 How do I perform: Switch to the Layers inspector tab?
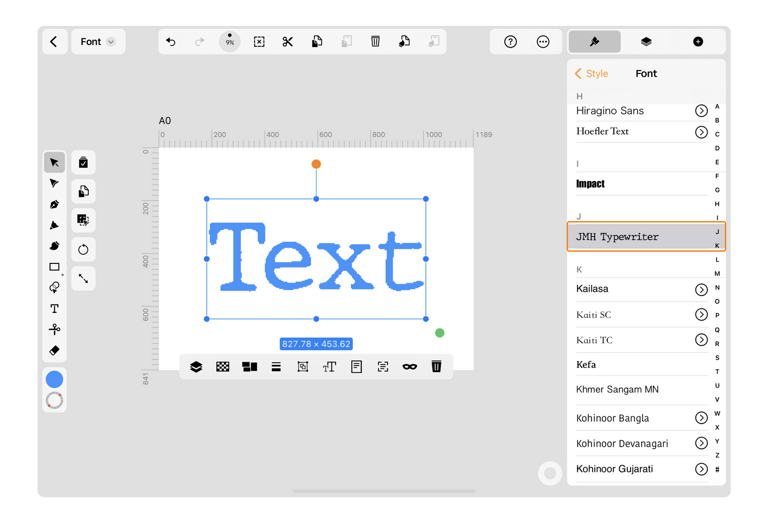coord(646,42)
